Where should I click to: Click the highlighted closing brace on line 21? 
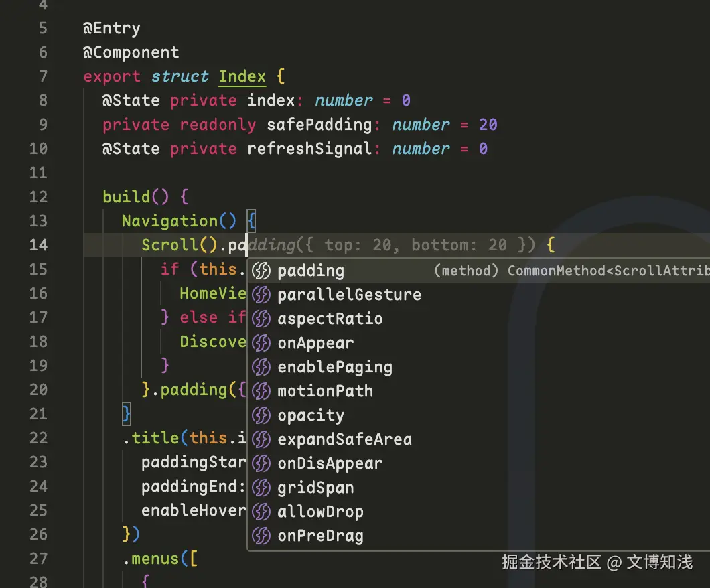[127, 414]
